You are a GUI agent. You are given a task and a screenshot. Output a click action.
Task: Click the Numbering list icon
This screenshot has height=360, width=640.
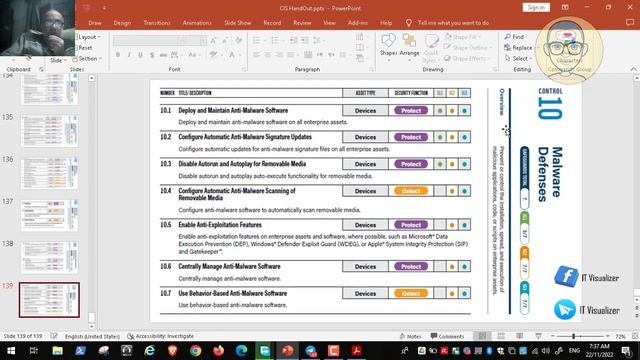tap(277, 40)
